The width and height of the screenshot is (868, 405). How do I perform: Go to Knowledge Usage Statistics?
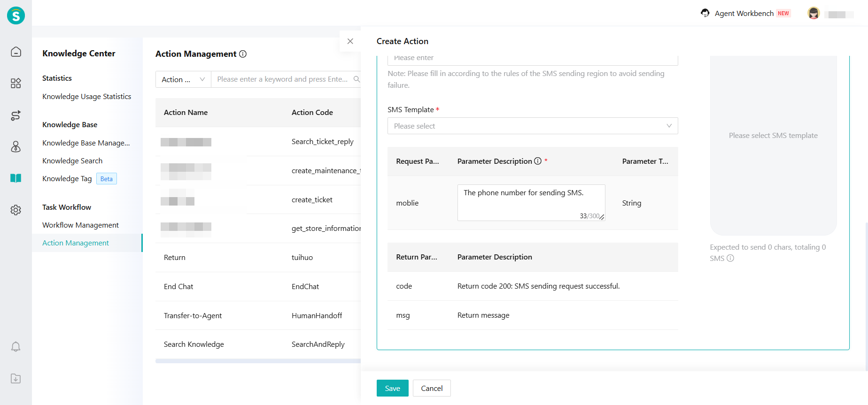86,97
